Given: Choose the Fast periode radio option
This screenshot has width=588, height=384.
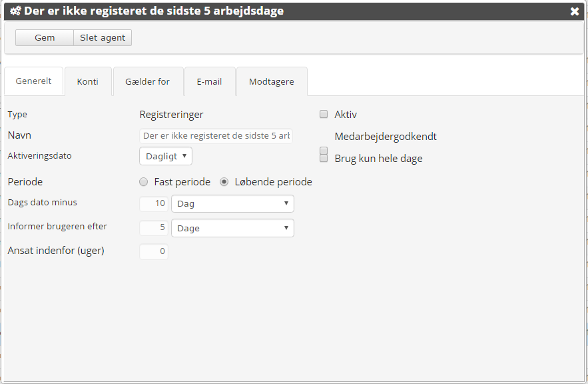Looking at the screenshot, I should 143,182.
